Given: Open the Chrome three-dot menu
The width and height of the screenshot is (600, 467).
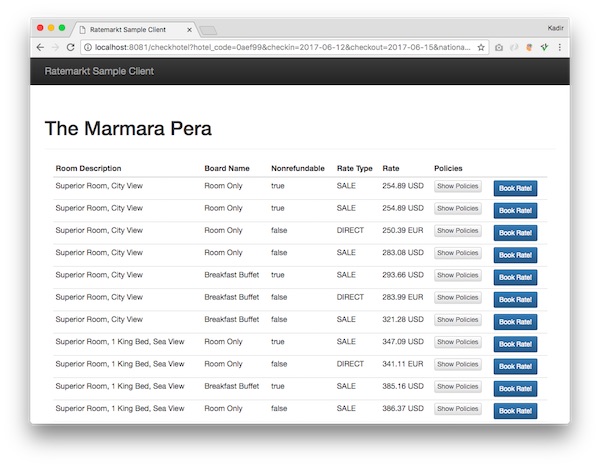Looking at the screenshot, I should click(560, 47).
